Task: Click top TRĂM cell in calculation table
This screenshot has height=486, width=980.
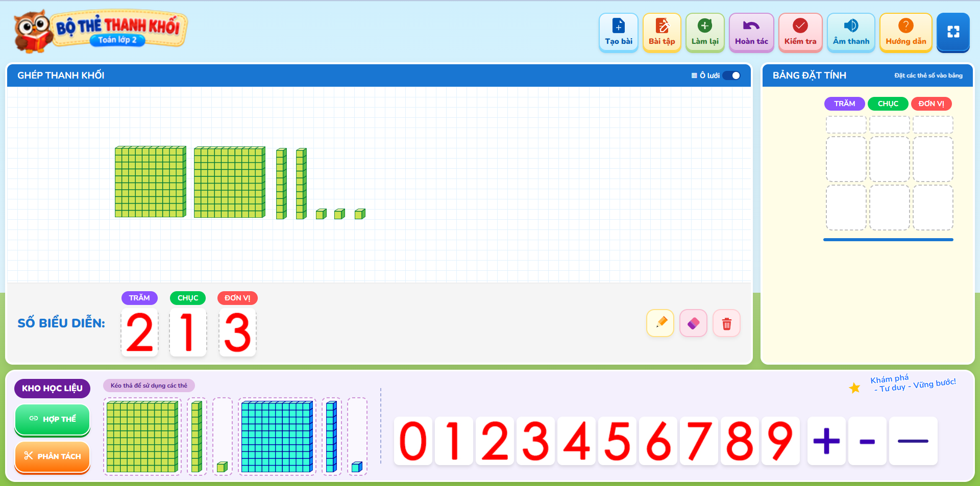Action: [x=846, y=124]
